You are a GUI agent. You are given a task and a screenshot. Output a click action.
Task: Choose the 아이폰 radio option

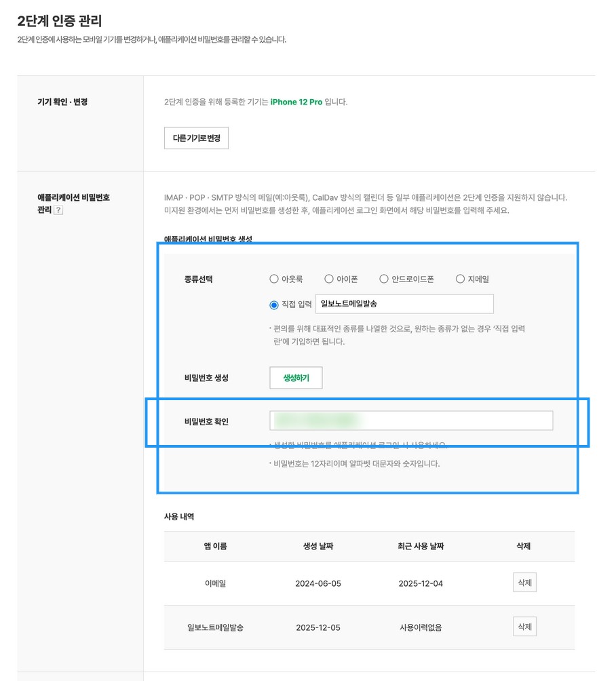[329, 279]
